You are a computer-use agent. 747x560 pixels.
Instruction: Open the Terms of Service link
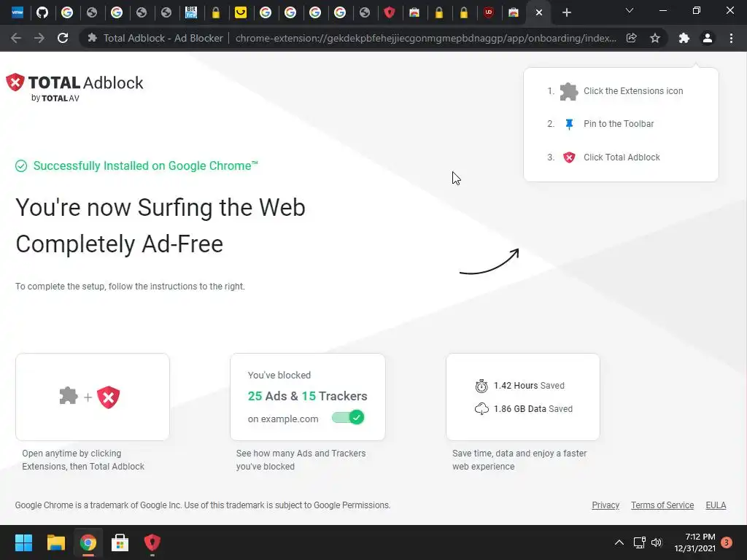pos(662,505)
